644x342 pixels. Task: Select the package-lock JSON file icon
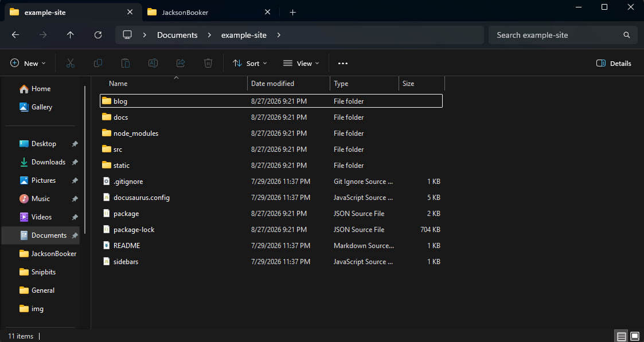click(x=106, y=229)
